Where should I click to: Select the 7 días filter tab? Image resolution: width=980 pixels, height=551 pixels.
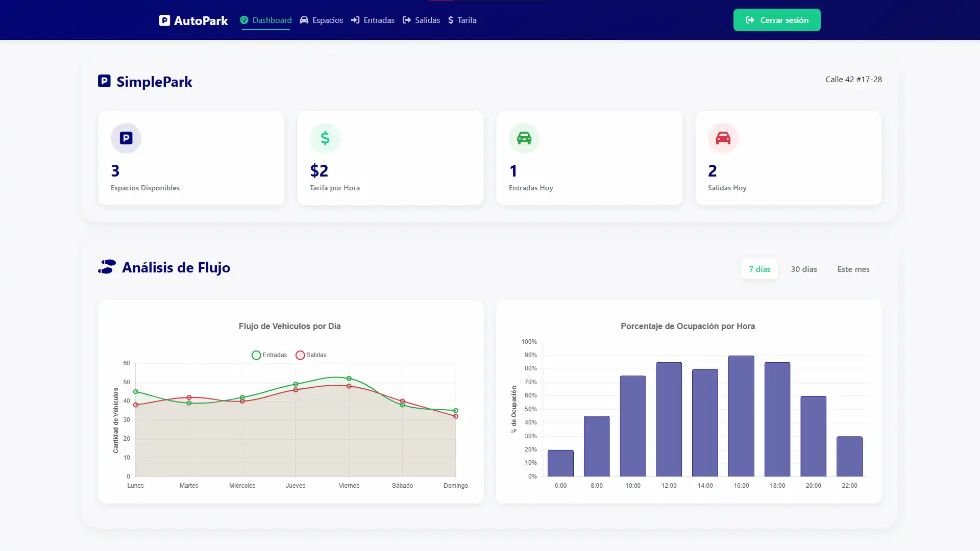(759, 269)
